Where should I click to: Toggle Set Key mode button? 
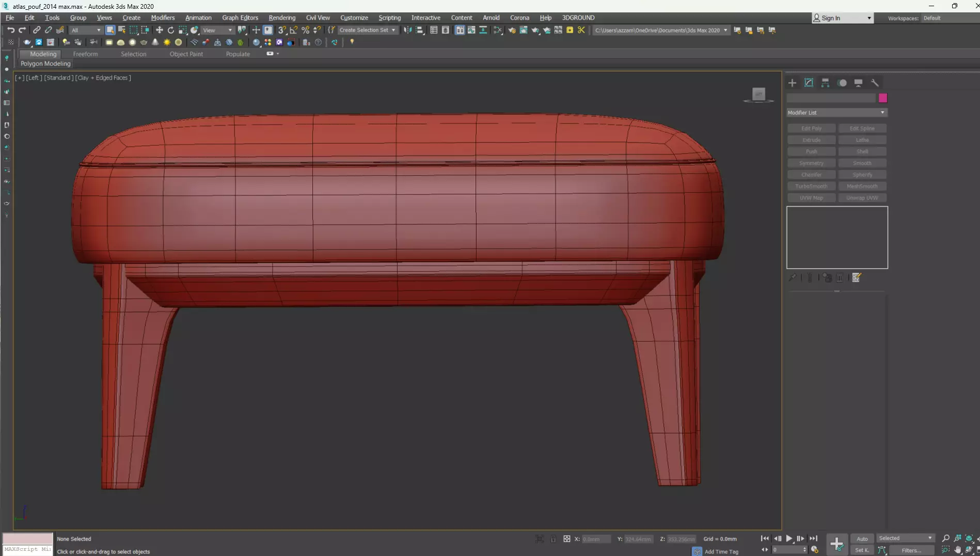pyautogui.click(x=862, y=550)
